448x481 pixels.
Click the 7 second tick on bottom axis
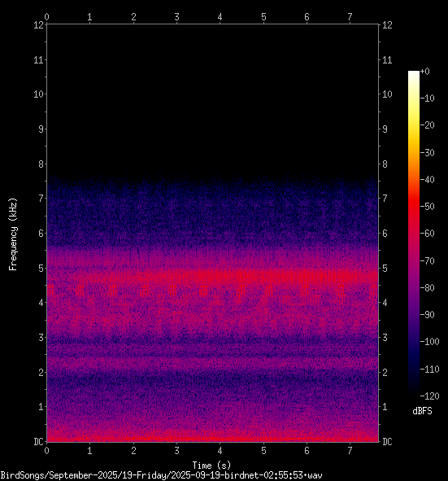(x=350, y=451)
